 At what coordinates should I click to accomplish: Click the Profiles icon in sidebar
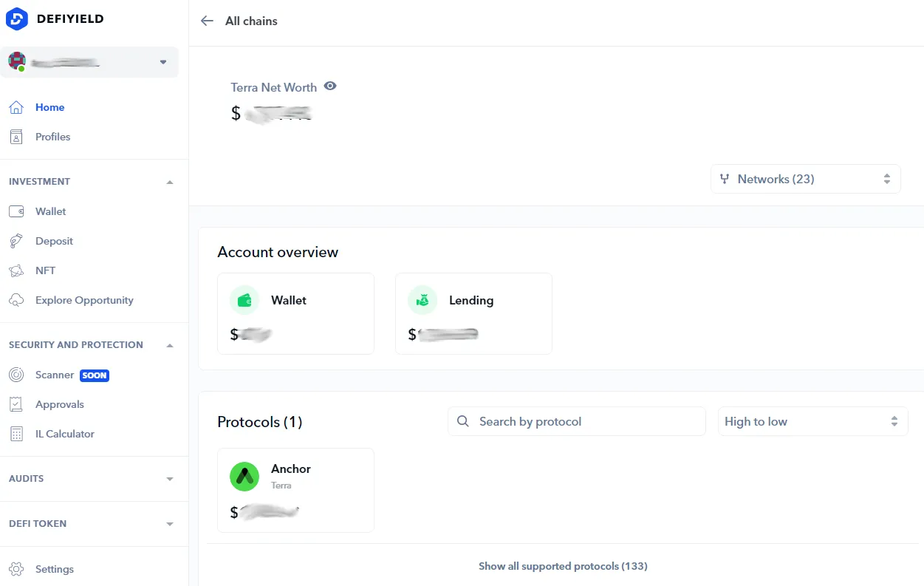pos(16,137)
